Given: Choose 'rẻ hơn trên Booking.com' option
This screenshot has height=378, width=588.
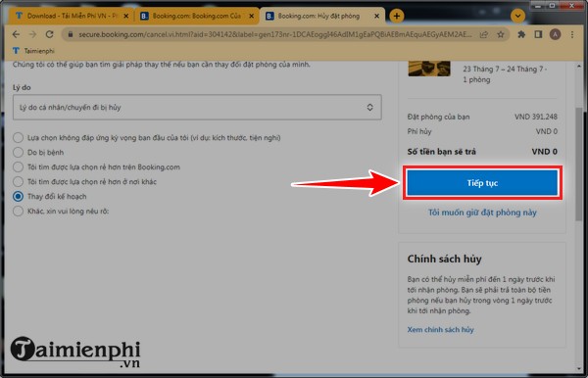Looking at the screenshot, I should (18, 166).
